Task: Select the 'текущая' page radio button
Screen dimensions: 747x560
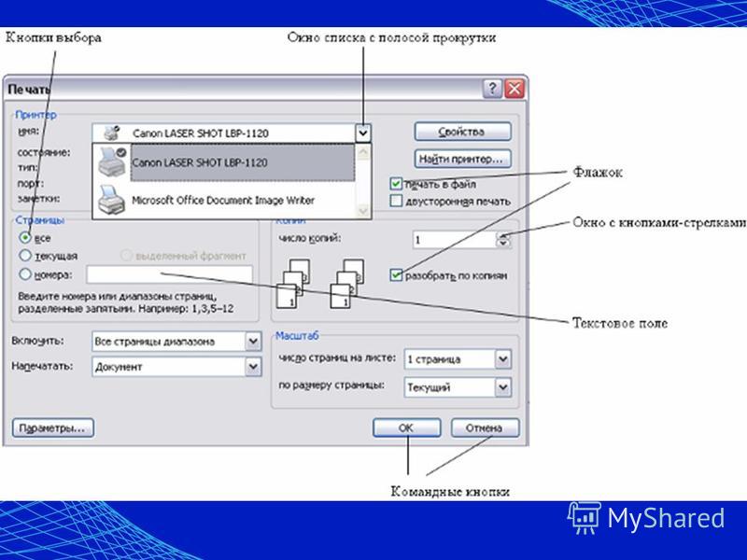Action: (x=25, y=255)
